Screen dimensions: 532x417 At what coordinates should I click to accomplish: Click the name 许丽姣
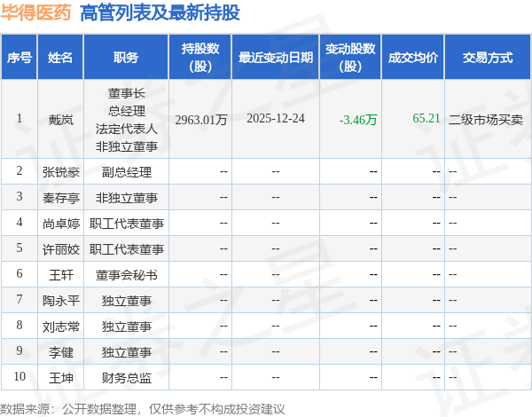click(60, 249)
